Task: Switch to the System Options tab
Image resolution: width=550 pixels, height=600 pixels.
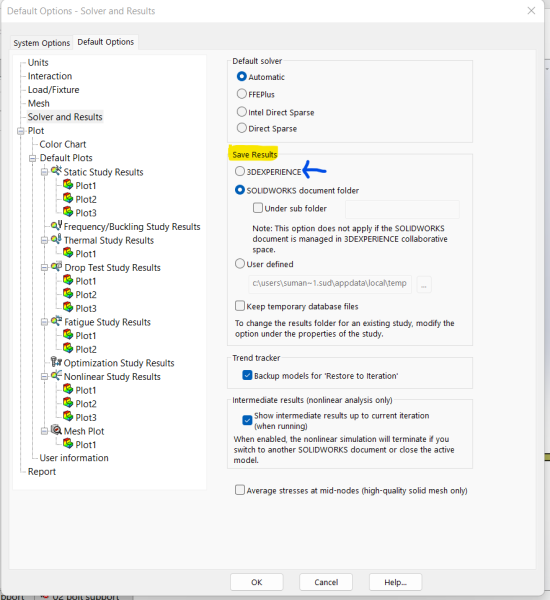Action: point(42,43)
